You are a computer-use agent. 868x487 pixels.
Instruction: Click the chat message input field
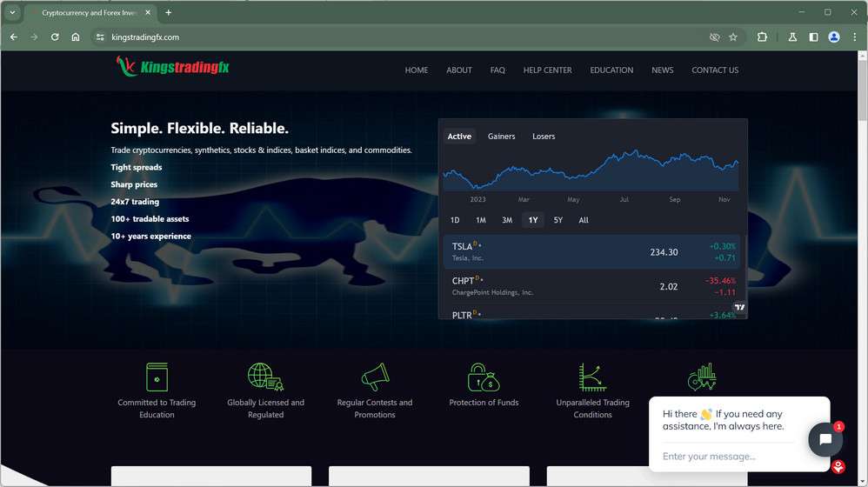tap(728, 456)
